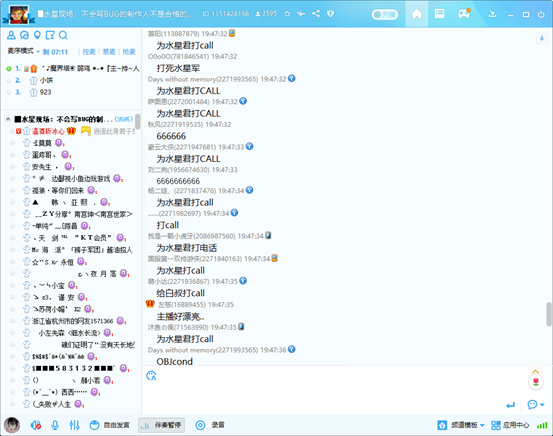Open the game controller tab

coord(464,14)
